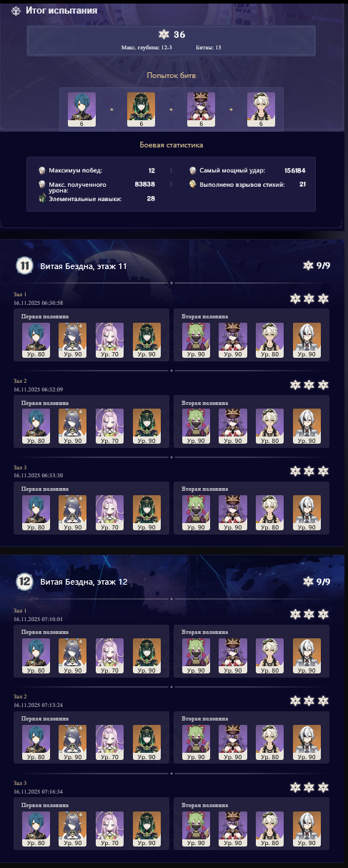The width and height of the screenshot is (348, 868).
Task: Click the icon beside "Самый мощный удар"
Action: point(193,170)
